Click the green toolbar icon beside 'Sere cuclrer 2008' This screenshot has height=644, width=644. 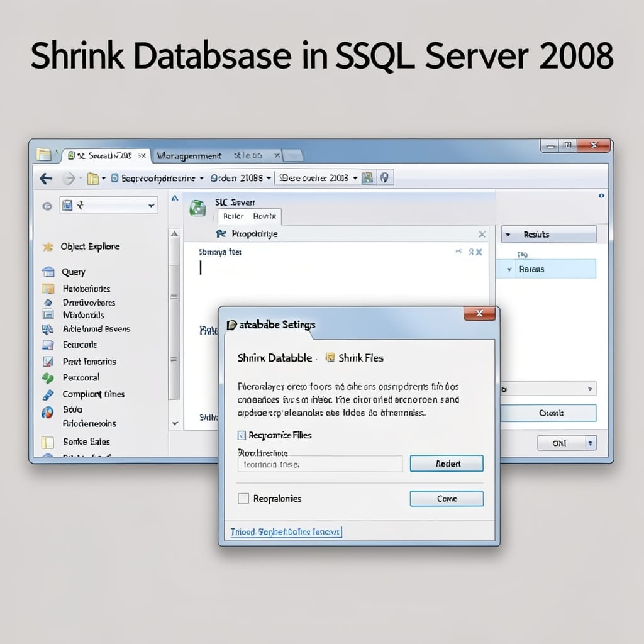(x=367, y=177)
